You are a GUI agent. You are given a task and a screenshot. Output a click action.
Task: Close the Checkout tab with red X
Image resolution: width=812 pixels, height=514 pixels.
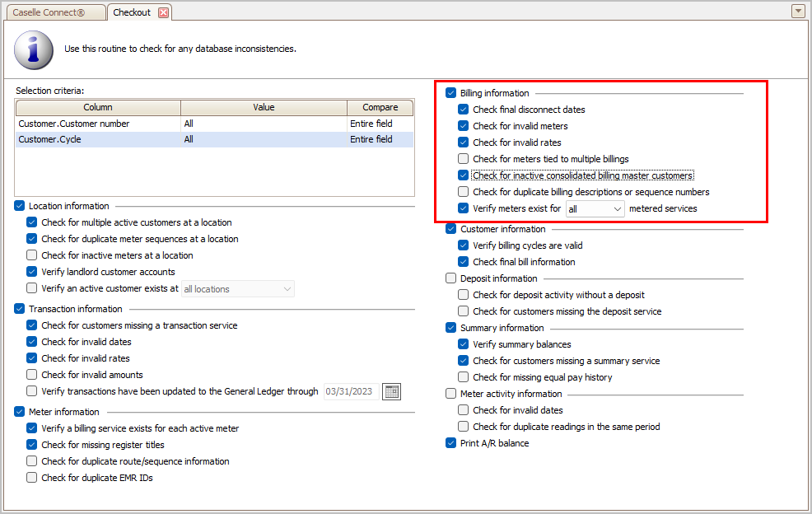click(163, 12)
